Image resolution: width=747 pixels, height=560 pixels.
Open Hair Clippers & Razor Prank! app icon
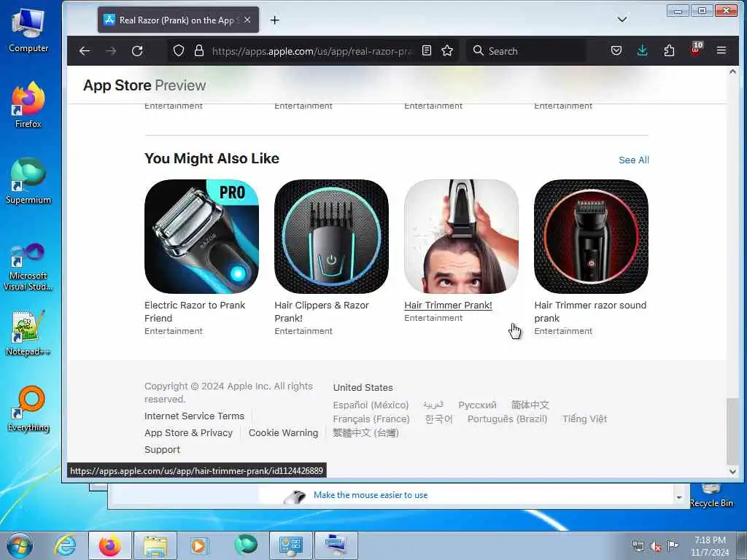click(x=332, y=236)
